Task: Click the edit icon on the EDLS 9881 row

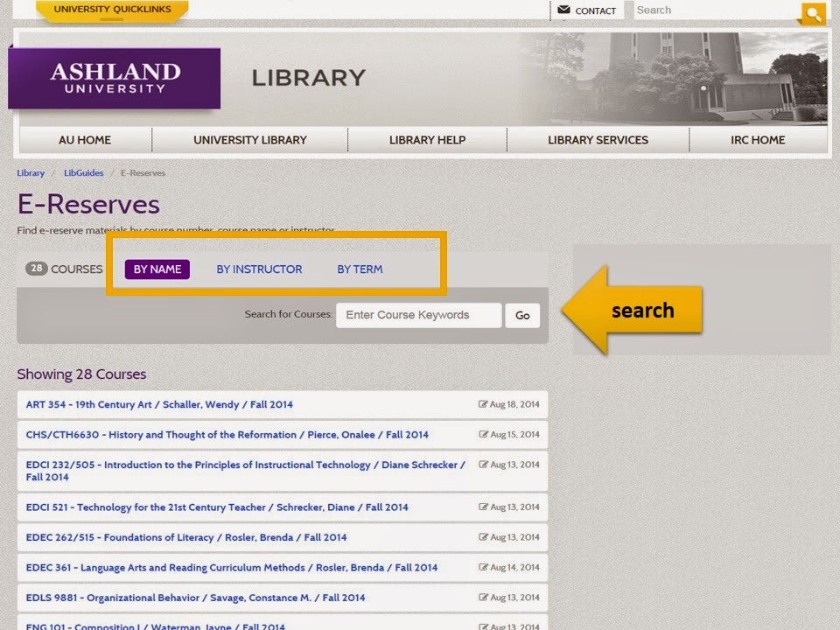Action: [483, 597]
